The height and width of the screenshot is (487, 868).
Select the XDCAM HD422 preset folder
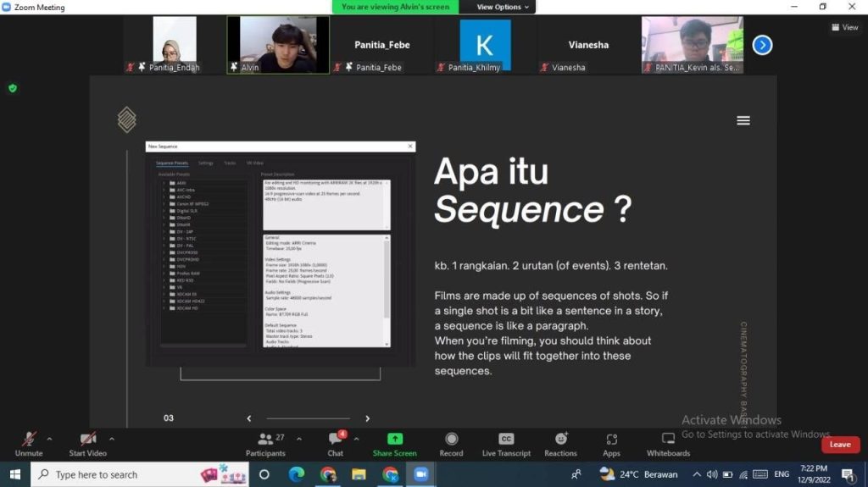point(191,301)
